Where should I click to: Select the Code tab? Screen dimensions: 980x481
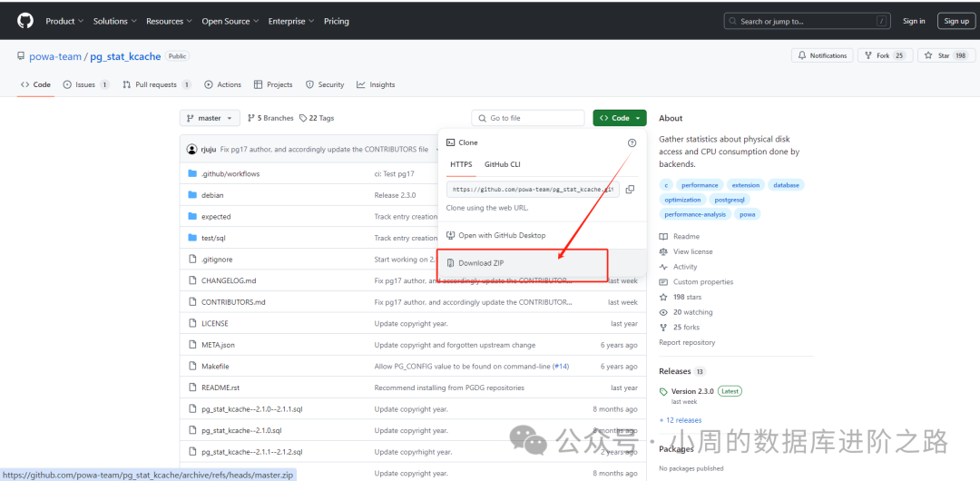tap(35, 84)
